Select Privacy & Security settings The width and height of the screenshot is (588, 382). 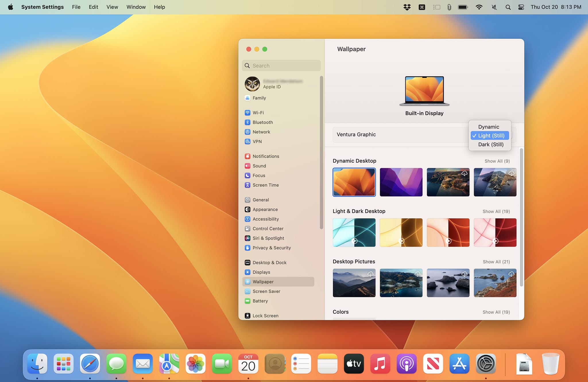[x=271, y=248]
